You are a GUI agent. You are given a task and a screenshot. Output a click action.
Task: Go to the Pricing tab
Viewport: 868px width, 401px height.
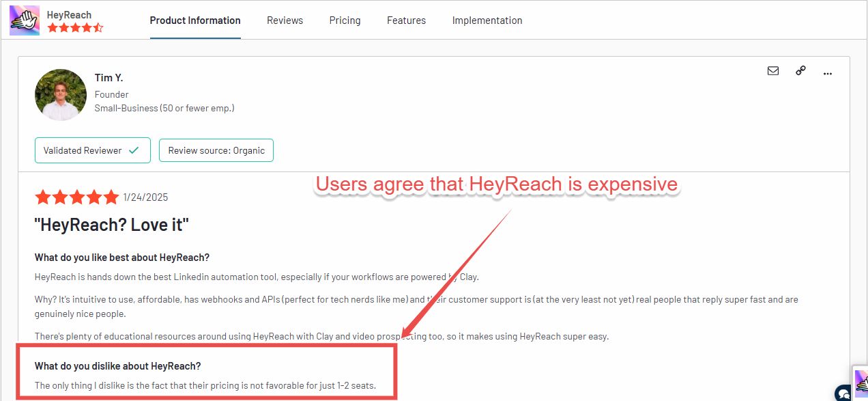(345, 20)
